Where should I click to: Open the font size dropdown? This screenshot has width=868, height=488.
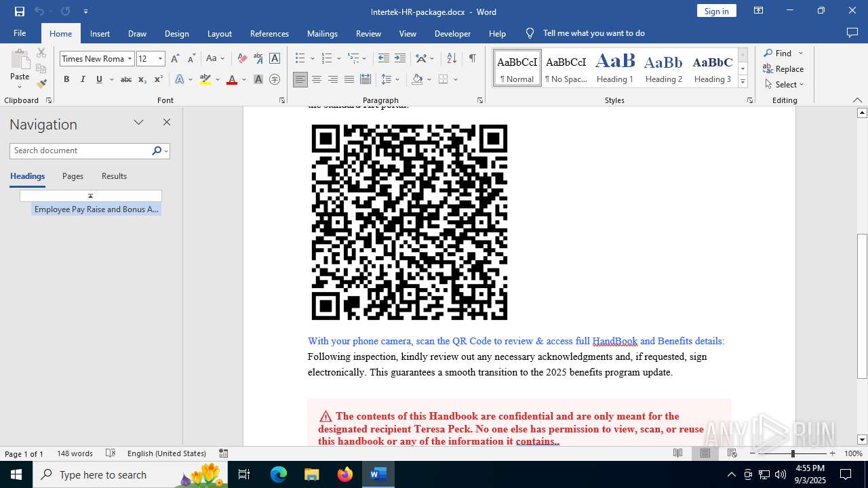(x=160, y=59)
